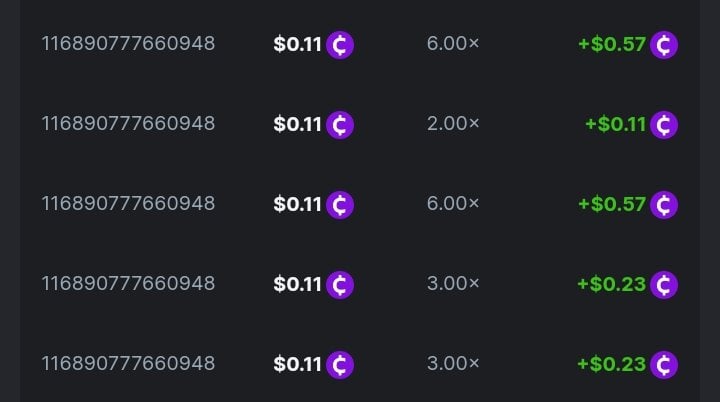The height and width of the screenshot is (402, 720).
Task: Click the last row's payout coin icon
Action: click(664, 365)
